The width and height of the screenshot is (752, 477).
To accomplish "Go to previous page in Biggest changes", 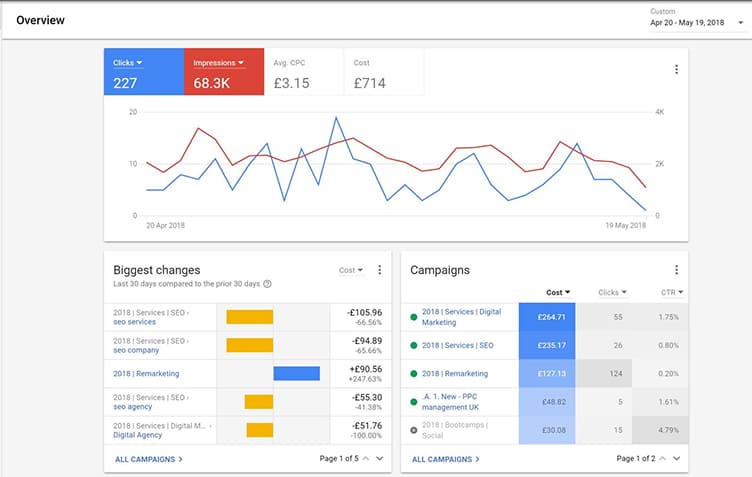I will pyautogui.click(x=365, y=458).
